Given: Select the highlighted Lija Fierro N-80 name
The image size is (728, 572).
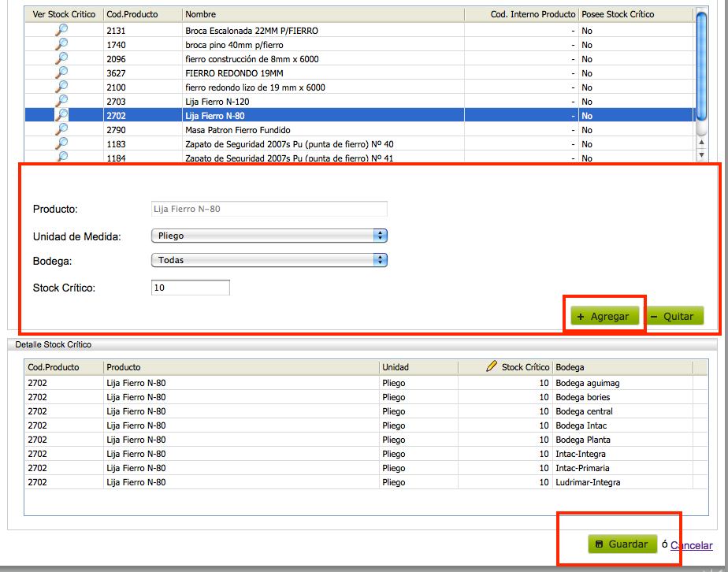Looking at the screenshot, I should (x=215, y=116).
